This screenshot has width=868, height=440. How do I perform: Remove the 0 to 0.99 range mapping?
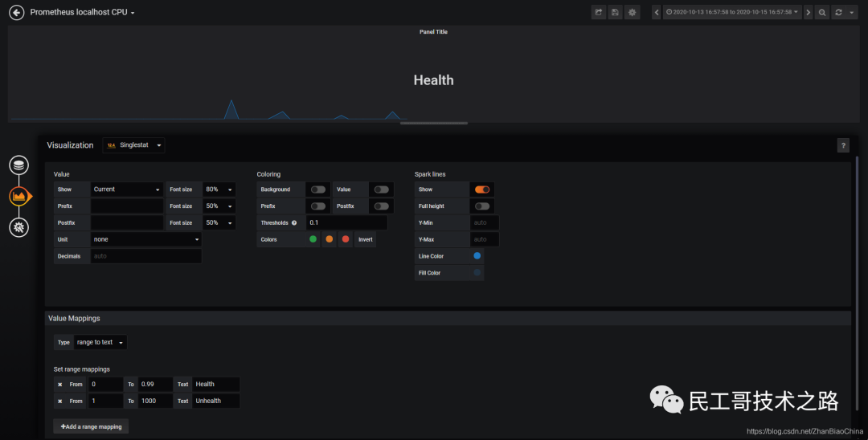(x=59, y=384)
